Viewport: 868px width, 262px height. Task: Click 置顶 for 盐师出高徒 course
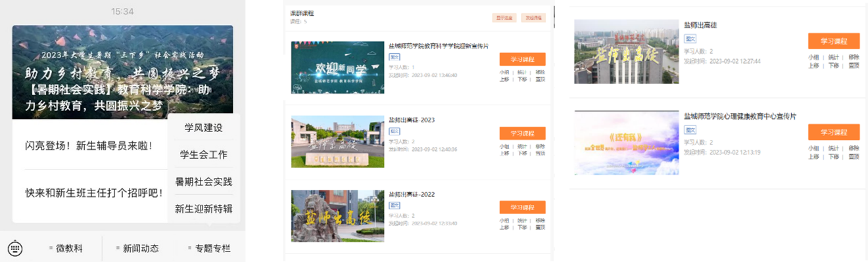tap(854, 66)
